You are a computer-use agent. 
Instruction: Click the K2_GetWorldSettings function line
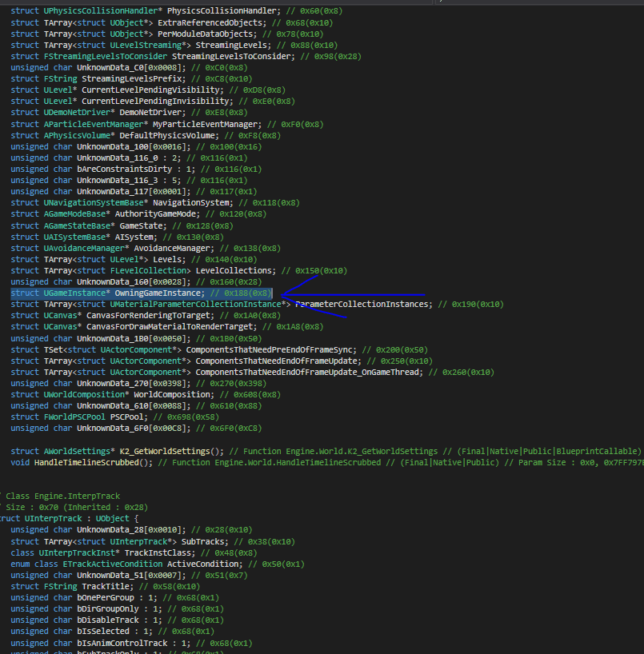327,452
